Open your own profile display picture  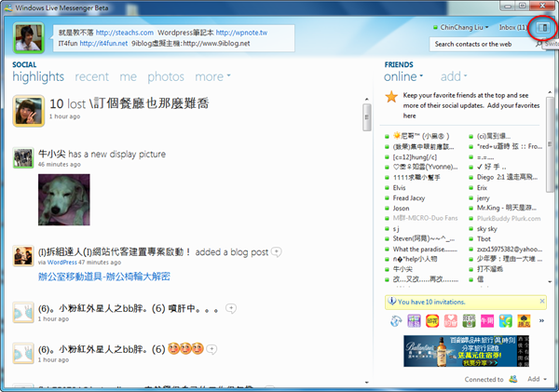pyautogui.click(x=29, y=38)
